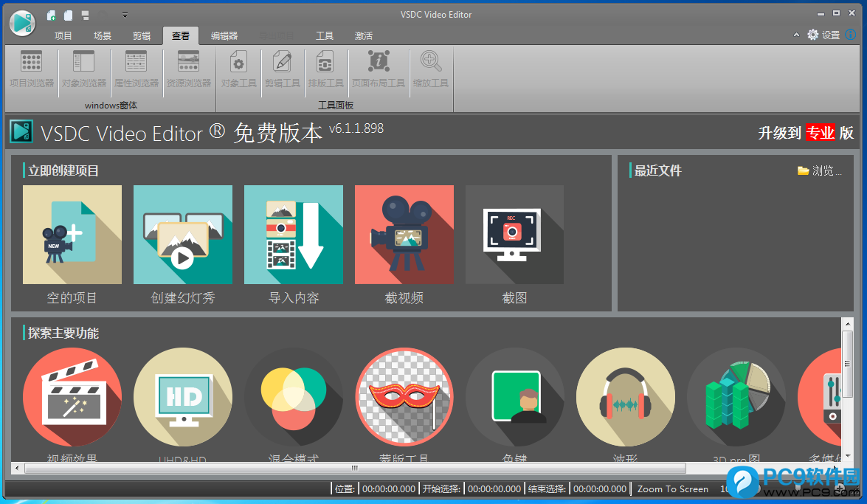Click the vertical scrollbar thumb in features
This screenshot has width=867, height=504.
pos(847,364)
